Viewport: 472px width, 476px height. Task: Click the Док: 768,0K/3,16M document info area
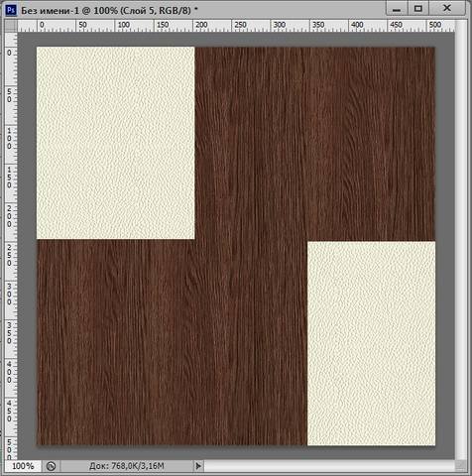coord(127,466)
